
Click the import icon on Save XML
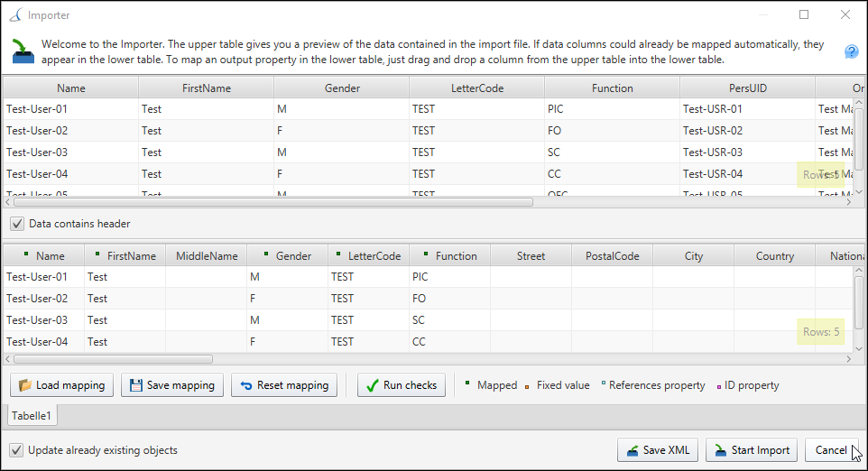point(633,451)
